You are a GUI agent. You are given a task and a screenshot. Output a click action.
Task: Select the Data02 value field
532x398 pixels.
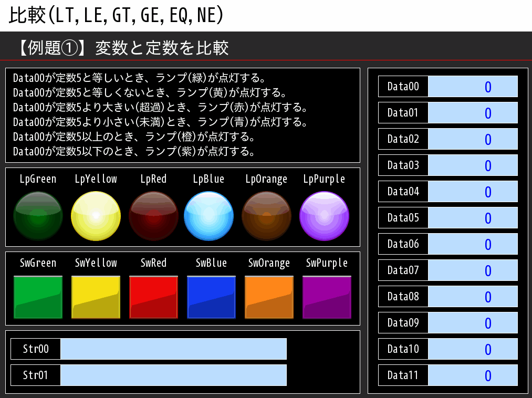pos(473,139)
